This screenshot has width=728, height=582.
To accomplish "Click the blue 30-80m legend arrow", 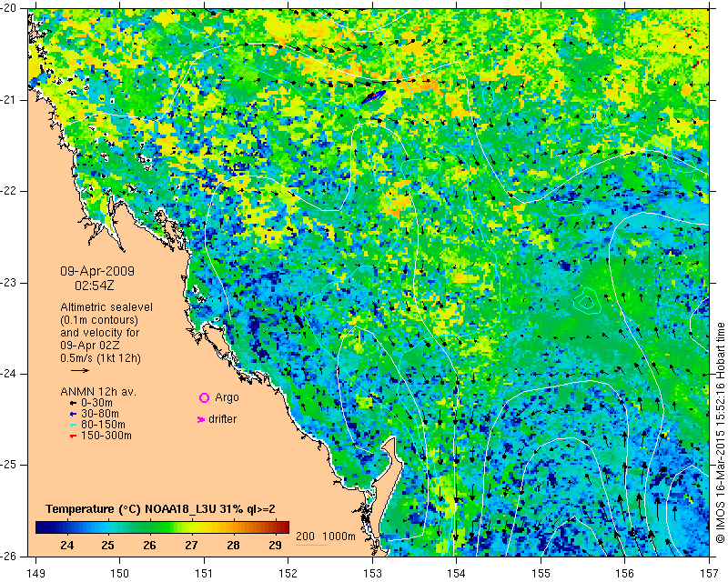I will (73, 414).
